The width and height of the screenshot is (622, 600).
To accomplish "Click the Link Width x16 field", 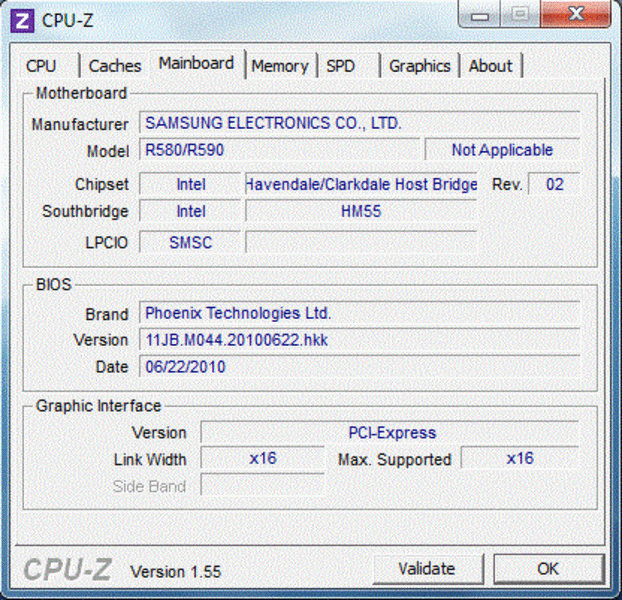I will [x=263, y=458].
